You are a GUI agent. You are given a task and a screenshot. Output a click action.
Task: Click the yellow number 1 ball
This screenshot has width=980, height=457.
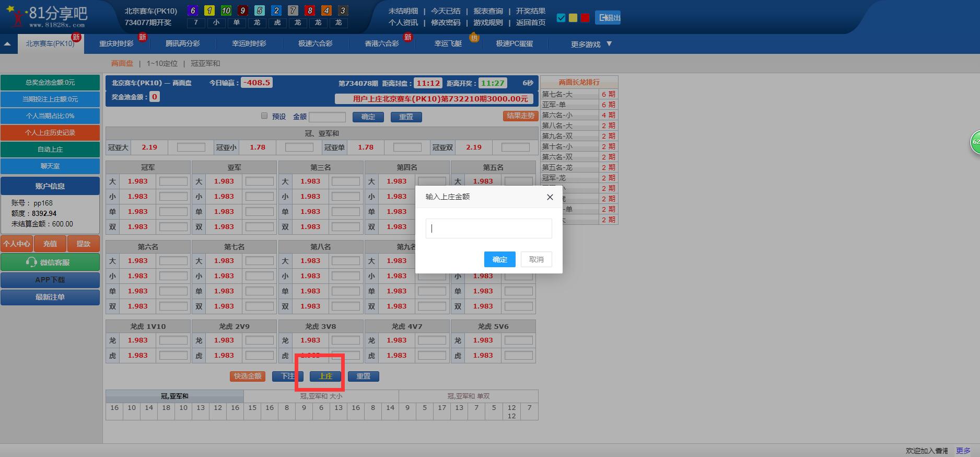pos(209,10)
